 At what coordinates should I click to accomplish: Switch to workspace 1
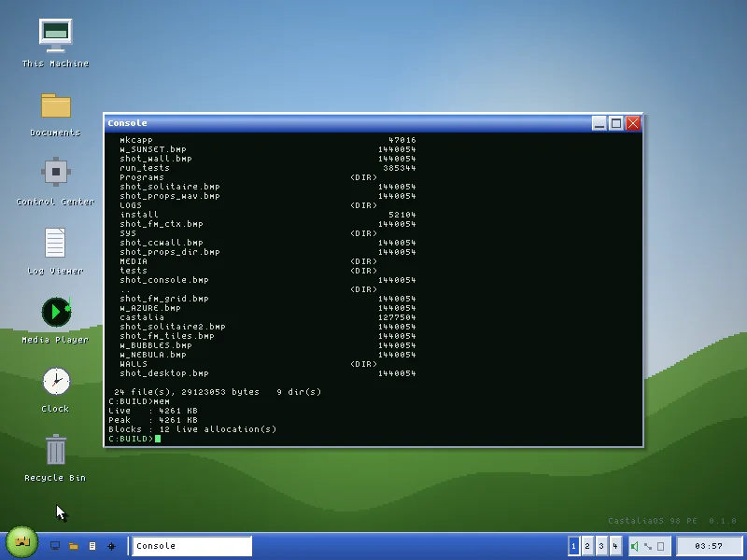pos(573,546)
